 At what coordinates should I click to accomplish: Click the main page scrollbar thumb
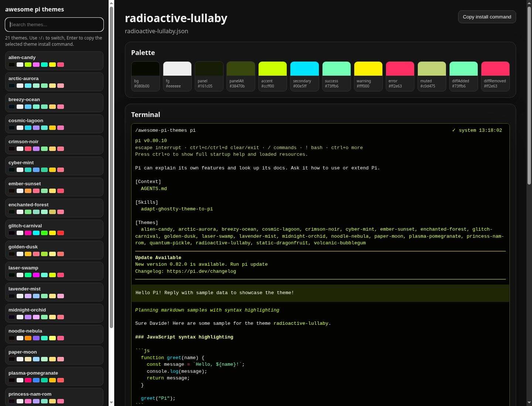[x=529, y=95]
